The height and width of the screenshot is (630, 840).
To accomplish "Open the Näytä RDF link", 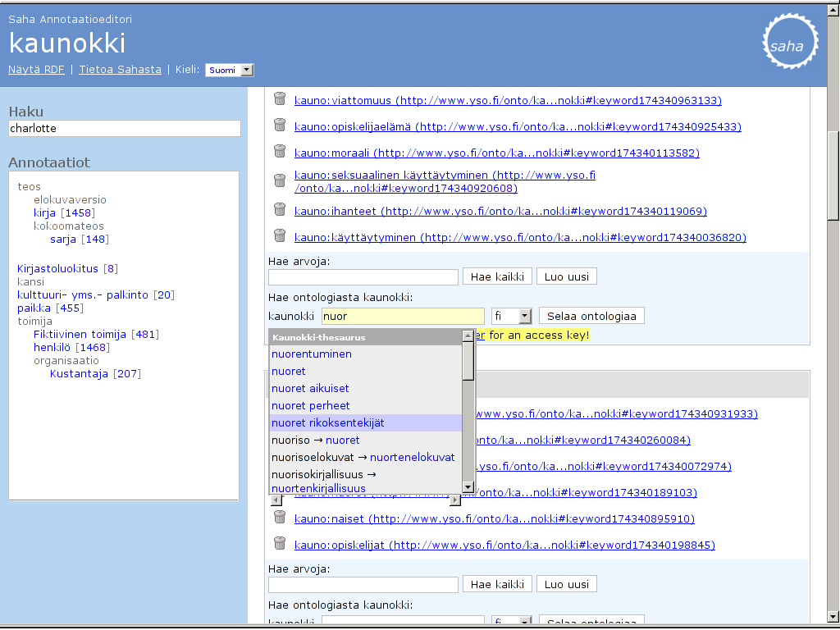I will click(36, 69).
